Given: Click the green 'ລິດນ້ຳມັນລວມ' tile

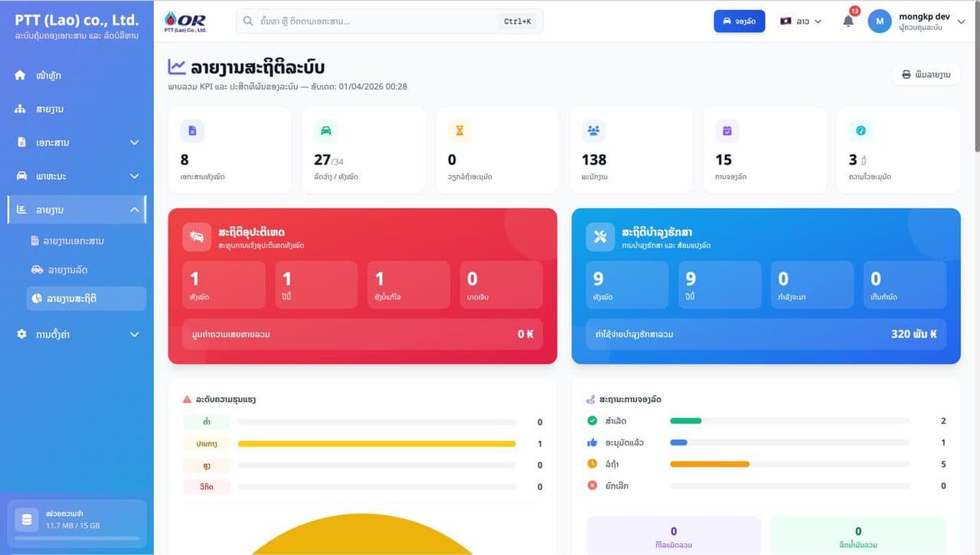Looking at the screenshot, I should pos(858,537).
